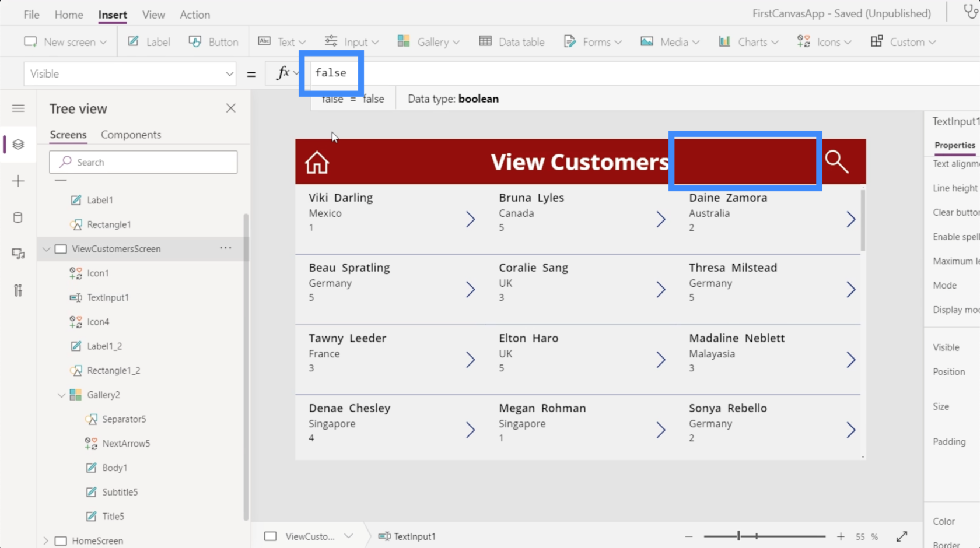Image resolution: width=980 pixels, height=548 pixels.
Task: Select the Insert tab
Action: point(113,15)
